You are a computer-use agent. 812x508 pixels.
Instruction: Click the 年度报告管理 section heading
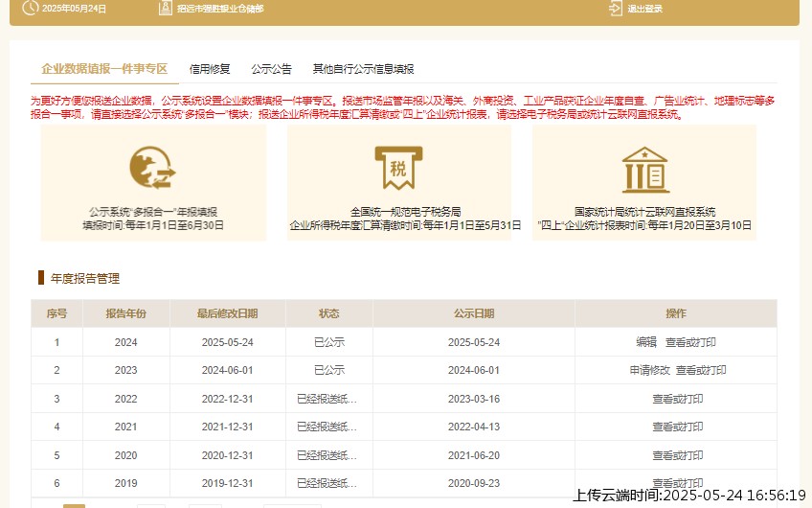click(85, 278)
